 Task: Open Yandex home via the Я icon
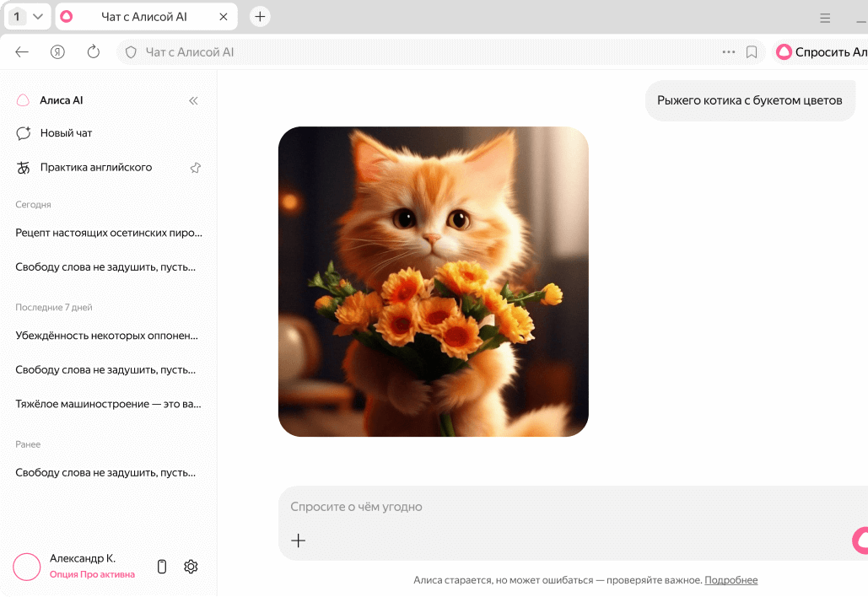57,52
